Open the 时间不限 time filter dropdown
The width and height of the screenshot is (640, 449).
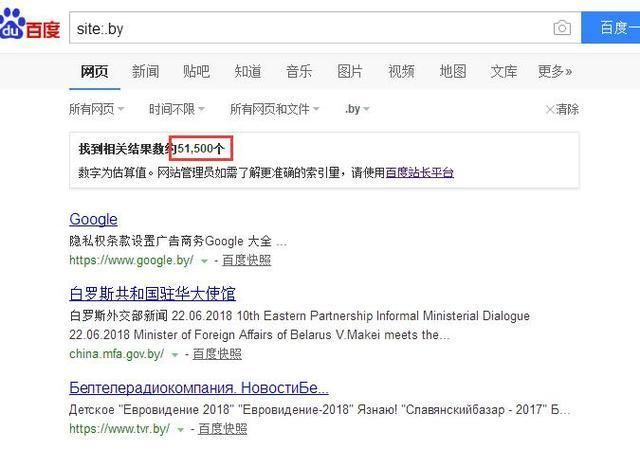tap(176, 109)
